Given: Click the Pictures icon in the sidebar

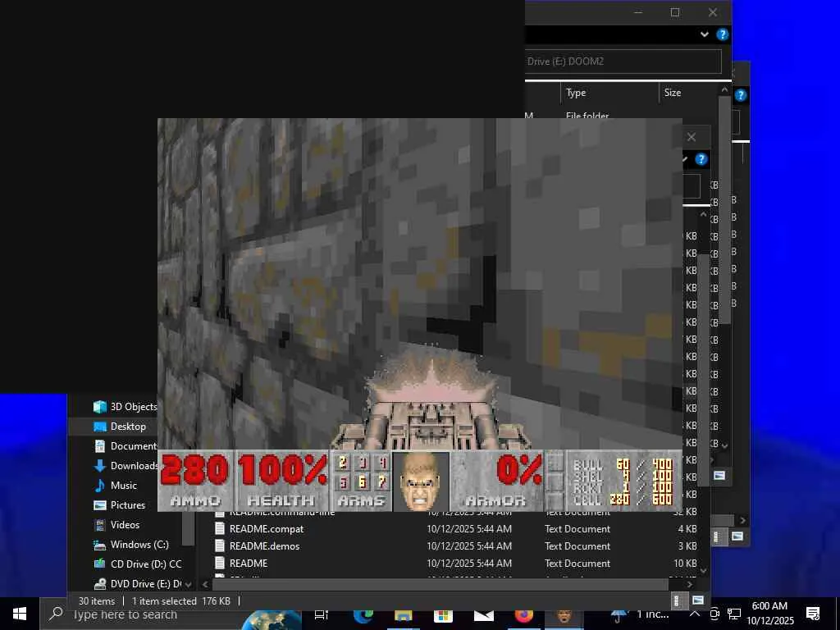Looking at the screenshot, I should pos(99,505).
